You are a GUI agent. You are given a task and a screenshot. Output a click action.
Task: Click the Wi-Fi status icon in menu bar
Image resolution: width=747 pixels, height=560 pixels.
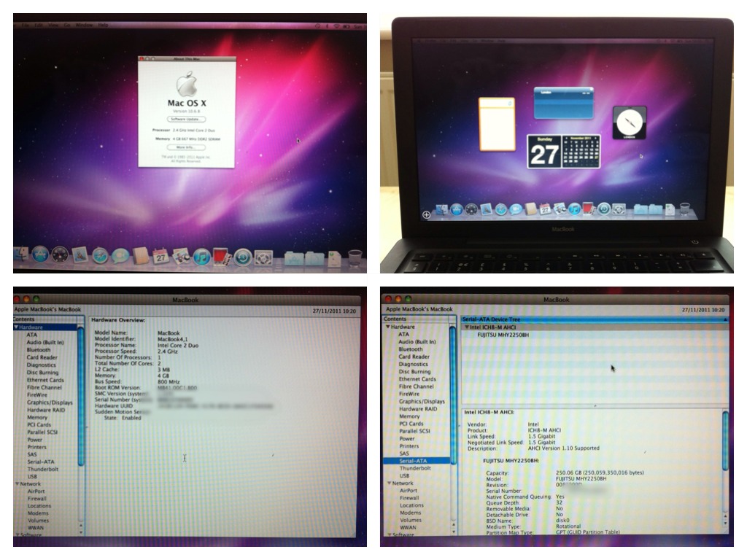[337, 26]
